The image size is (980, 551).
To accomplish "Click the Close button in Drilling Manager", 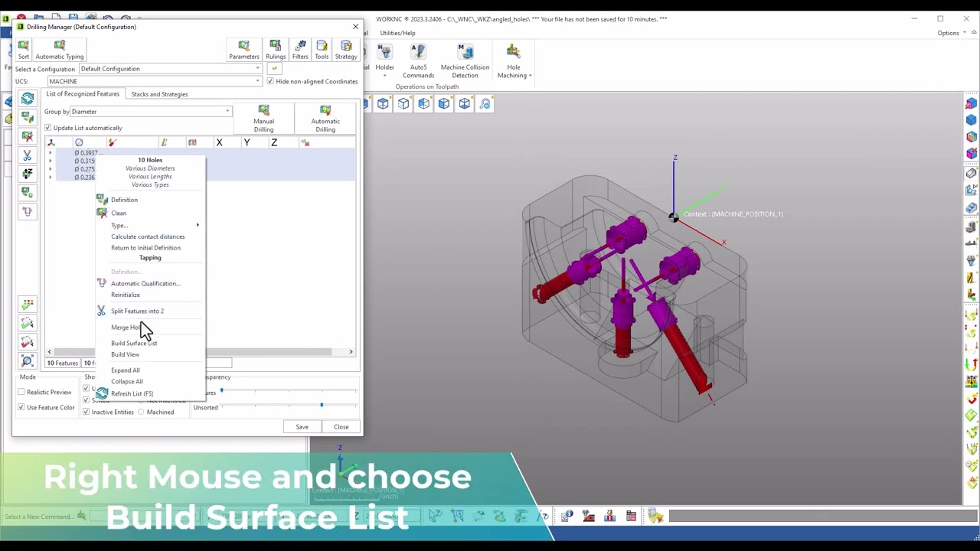I will pos(341,427).
